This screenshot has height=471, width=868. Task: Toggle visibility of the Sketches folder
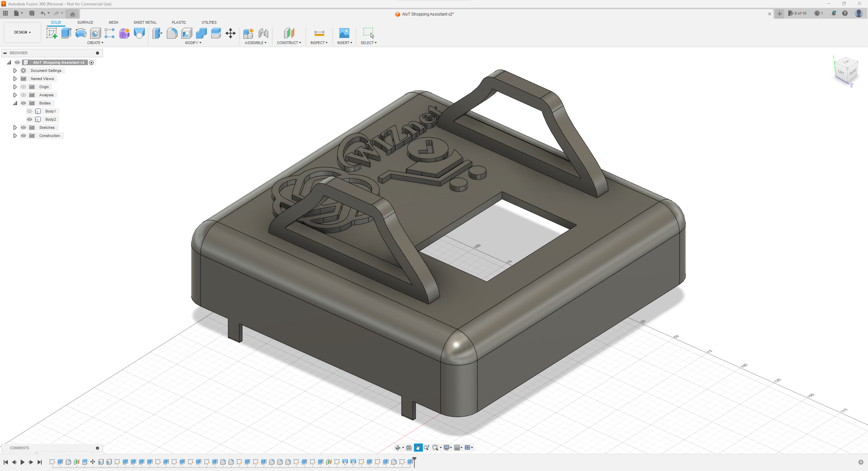[x=23, y=127]
